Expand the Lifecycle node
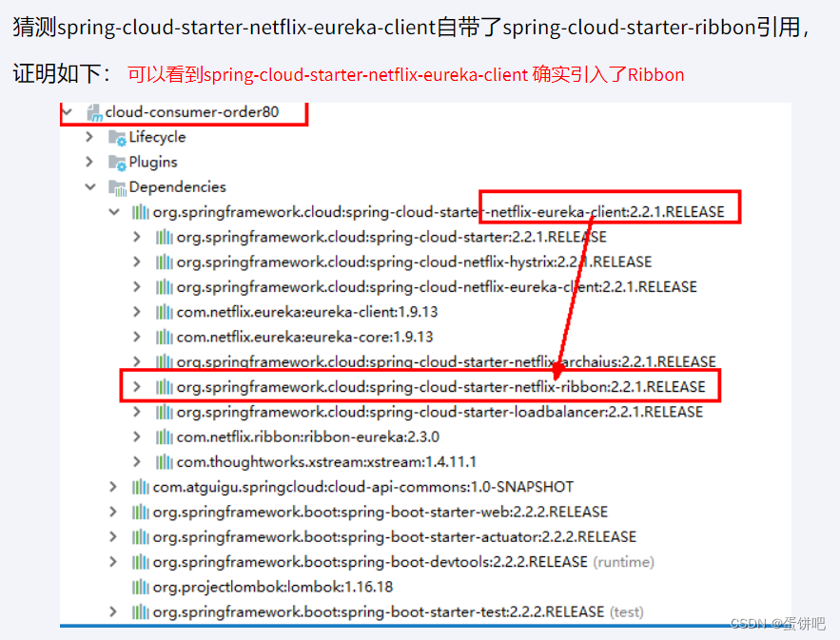The width and height of the screenshot is (840, 640). 89,137
